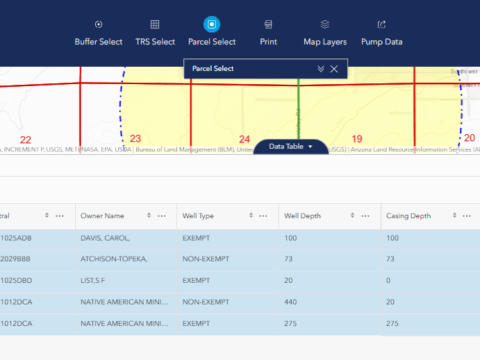Click the Buffer Select label

98,42
